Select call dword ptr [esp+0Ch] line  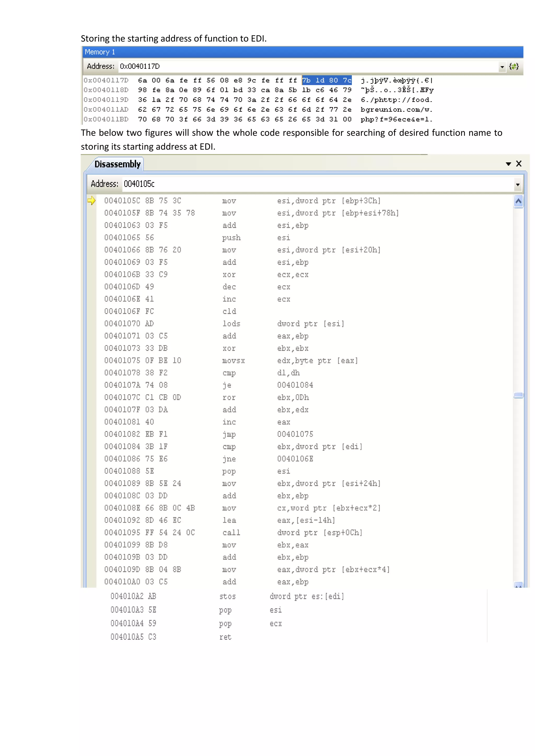coord(233,533)
